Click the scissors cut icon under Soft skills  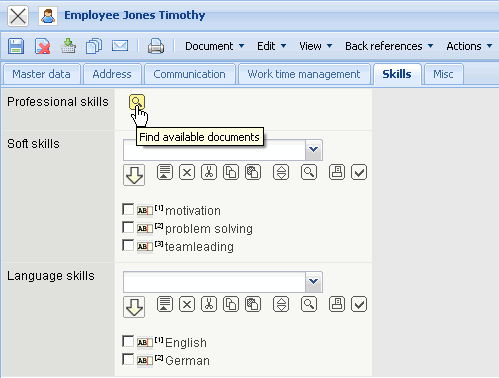click(209, 172)
